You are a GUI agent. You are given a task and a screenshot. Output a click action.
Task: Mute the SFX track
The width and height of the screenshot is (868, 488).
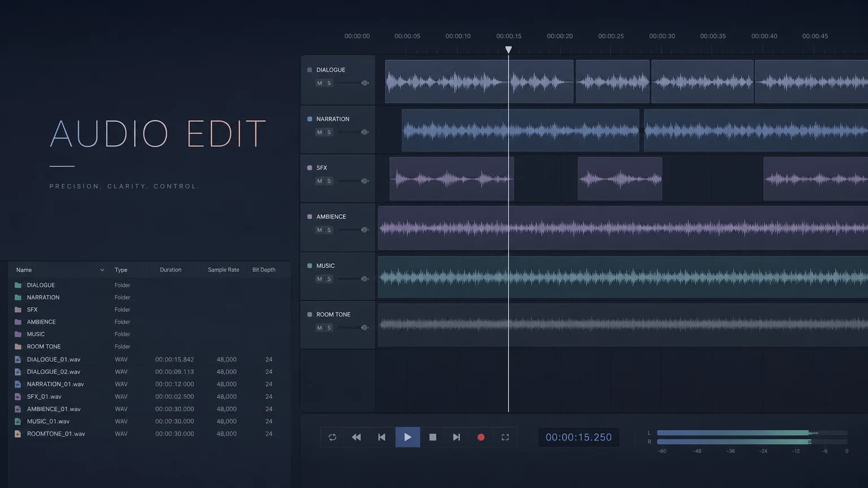click(320, 181)
